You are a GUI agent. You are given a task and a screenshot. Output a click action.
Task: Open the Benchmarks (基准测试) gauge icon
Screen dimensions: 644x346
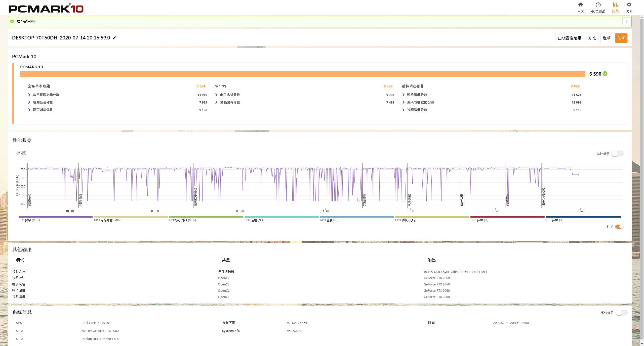coord(598,5)
